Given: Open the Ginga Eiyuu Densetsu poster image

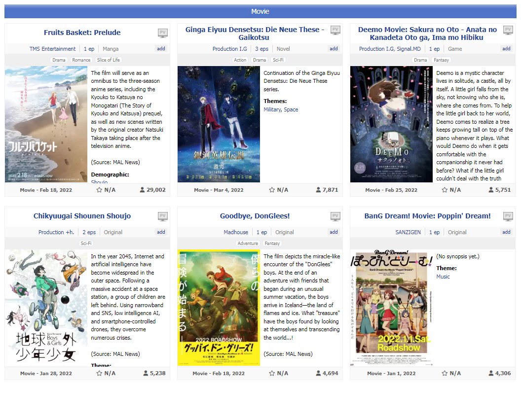Looking at the screenshot, I should coord(219,124).
